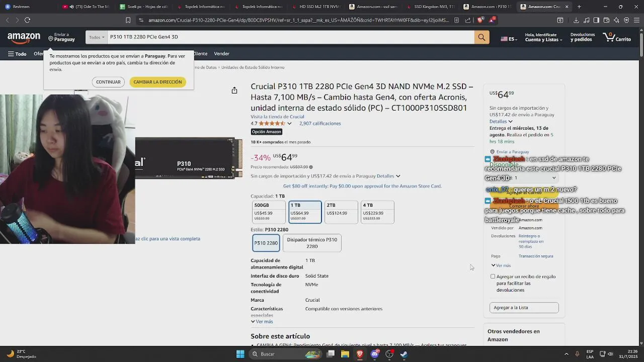Show hidden system tray icons
The height and width of the screenshot is (362, 644).
click(567, 354)
